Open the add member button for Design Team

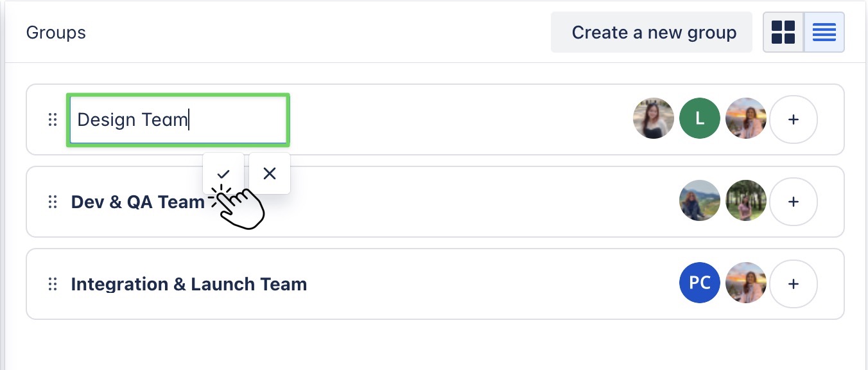[794, 119]
